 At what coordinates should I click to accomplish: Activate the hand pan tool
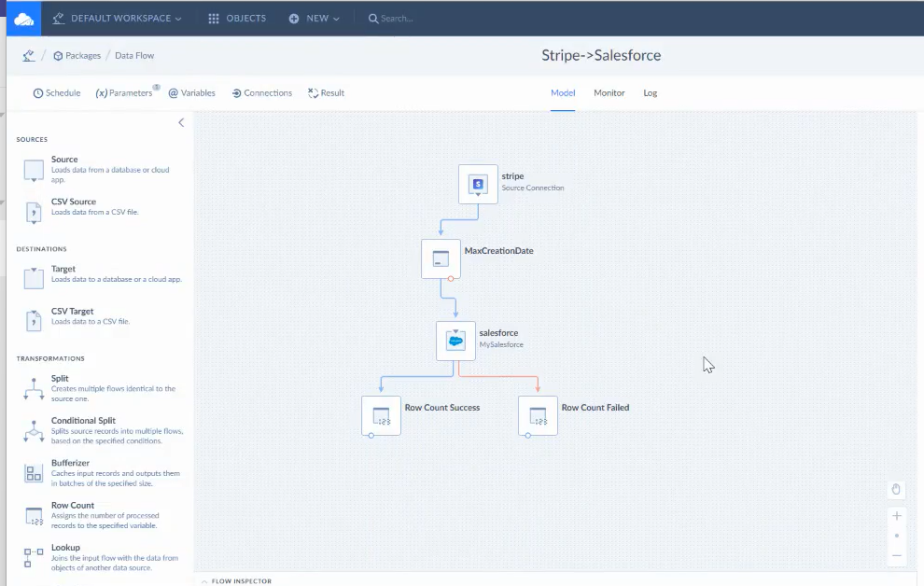[896, 490]
